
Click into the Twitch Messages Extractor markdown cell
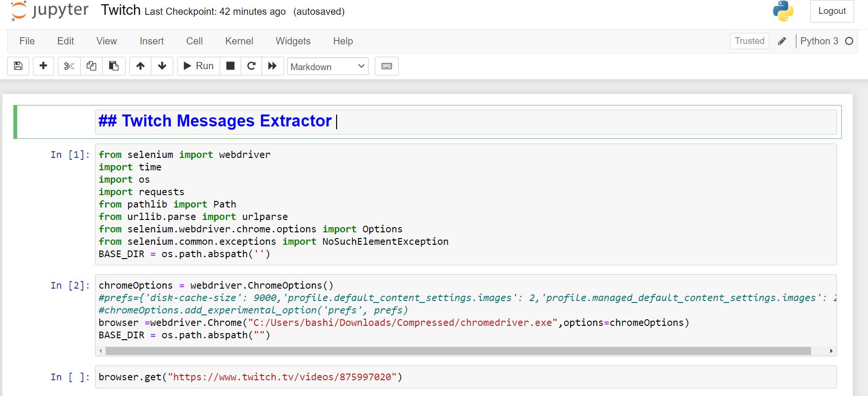(466, 122)
